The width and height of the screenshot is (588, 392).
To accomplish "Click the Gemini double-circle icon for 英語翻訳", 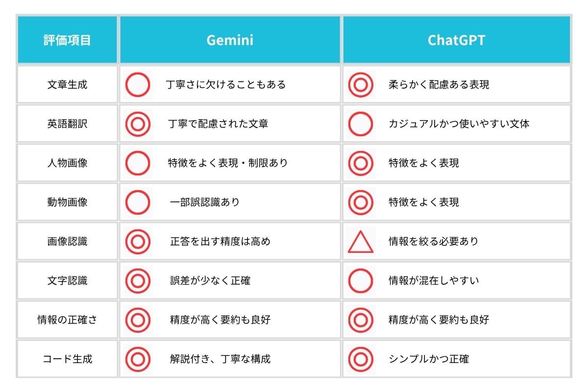I will (x=138, y=124).
